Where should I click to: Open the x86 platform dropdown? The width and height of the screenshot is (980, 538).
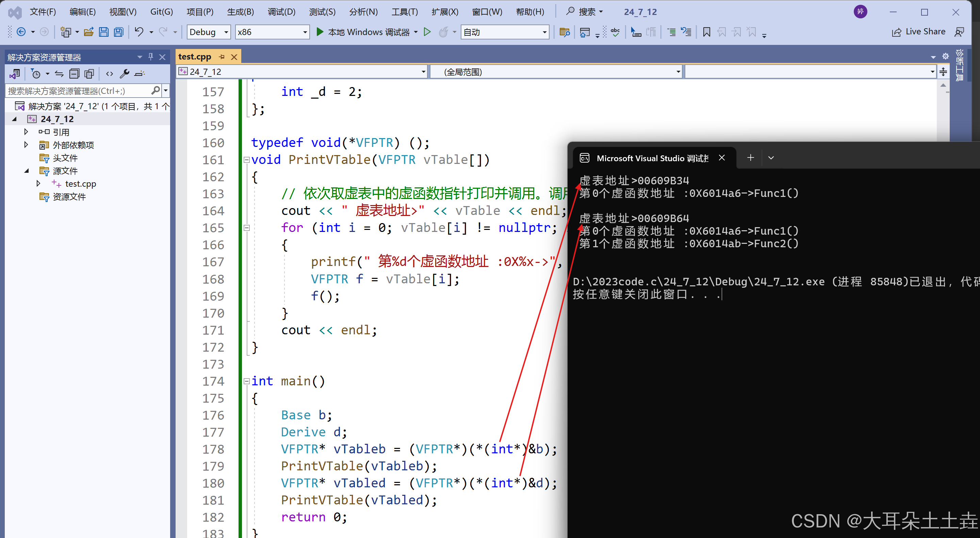click(305, 32)
